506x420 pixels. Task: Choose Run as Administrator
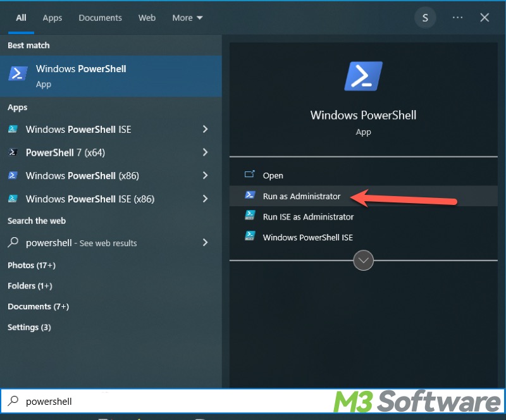(x=363, y=196)
